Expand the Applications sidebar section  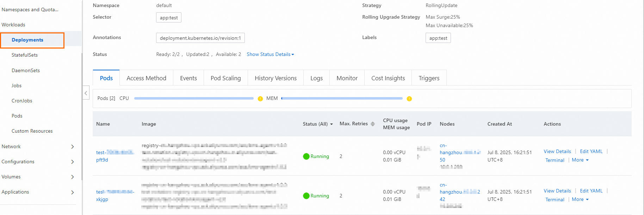(73, 192)
